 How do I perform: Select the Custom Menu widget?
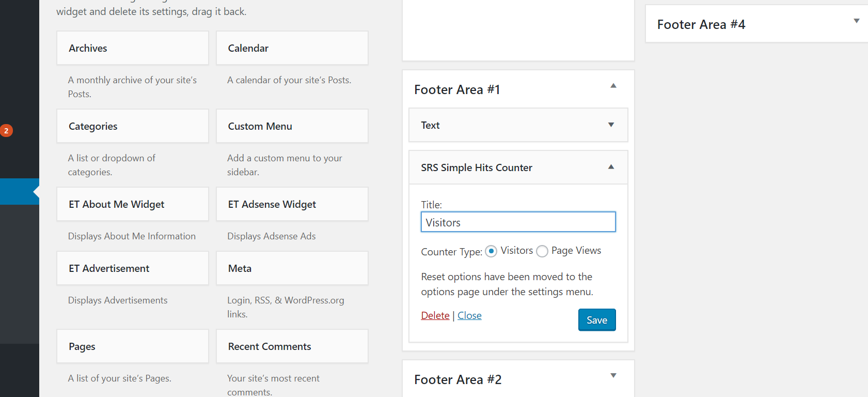tap(292, 126)
